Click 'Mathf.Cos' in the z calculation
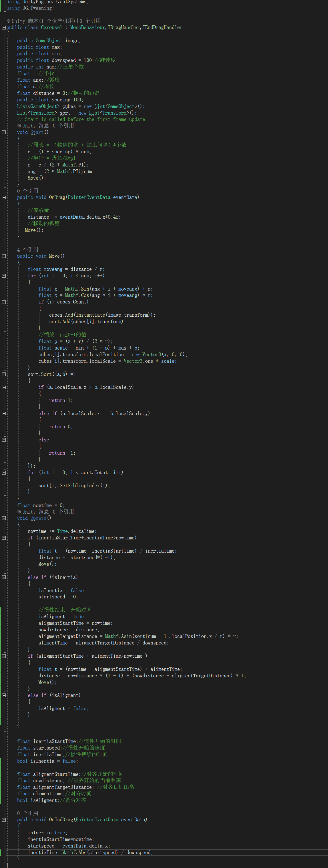 (77, 295)
